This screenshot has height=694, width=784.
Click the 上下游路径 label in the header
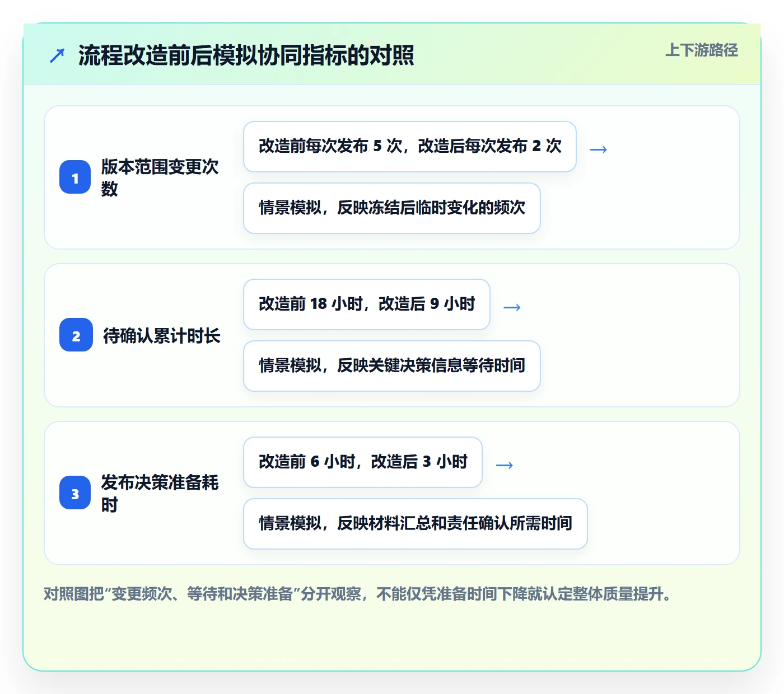[701, 50]
